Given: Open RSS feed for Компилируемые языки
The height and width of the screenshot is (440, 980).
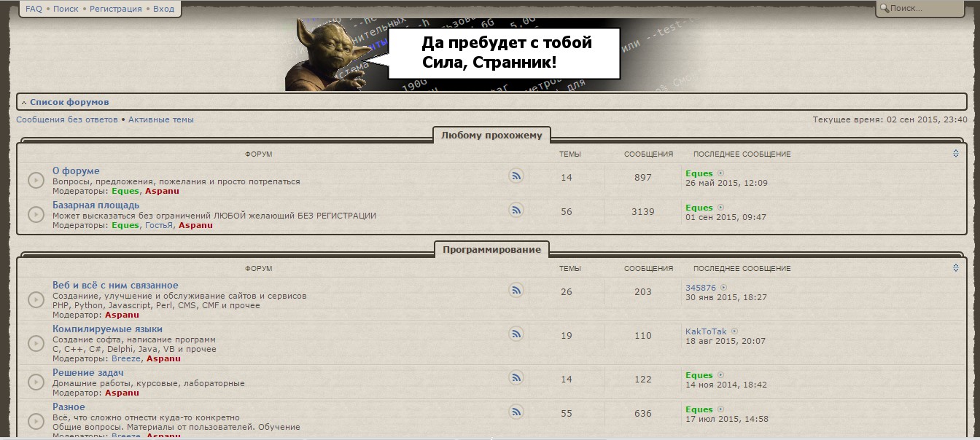Looking at the screenshot, I should 516,334.
